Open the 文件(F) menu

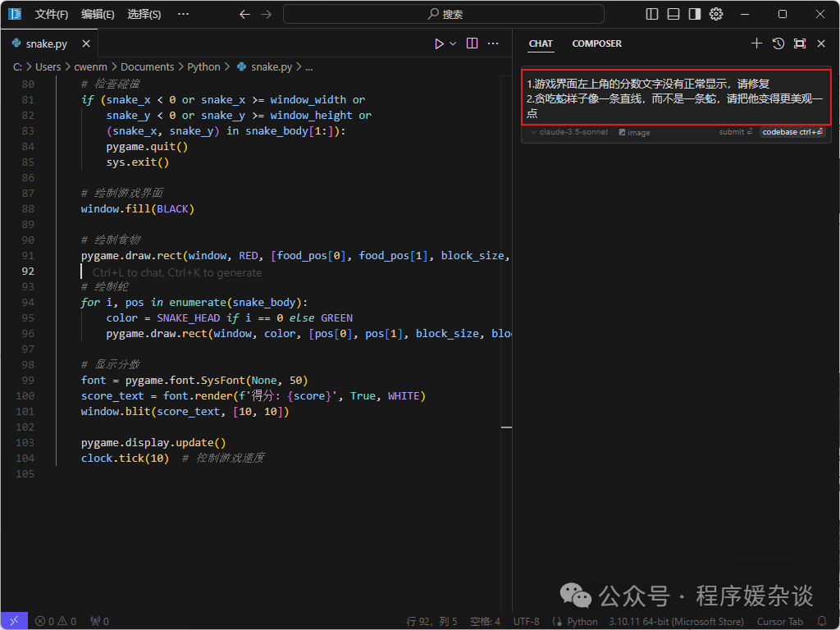tap(52, 14)
